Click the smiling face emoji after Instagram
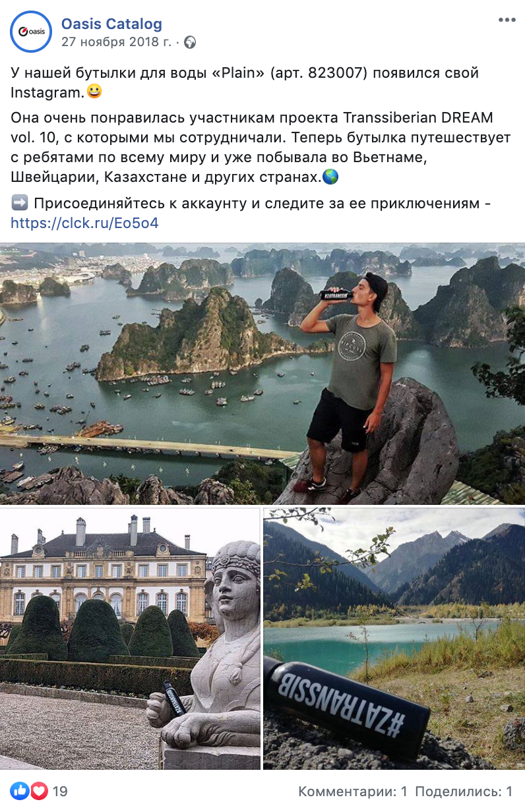Viewport: 525px width, 812px height. pyautogui.click(x=95, y=92)
